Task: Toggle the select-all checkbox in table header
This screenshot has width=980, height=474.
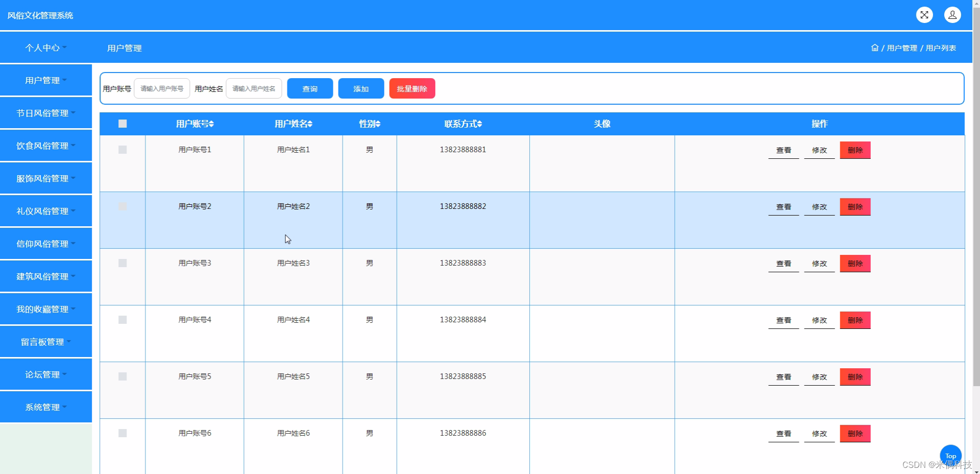Action: (x=122, y=124)
